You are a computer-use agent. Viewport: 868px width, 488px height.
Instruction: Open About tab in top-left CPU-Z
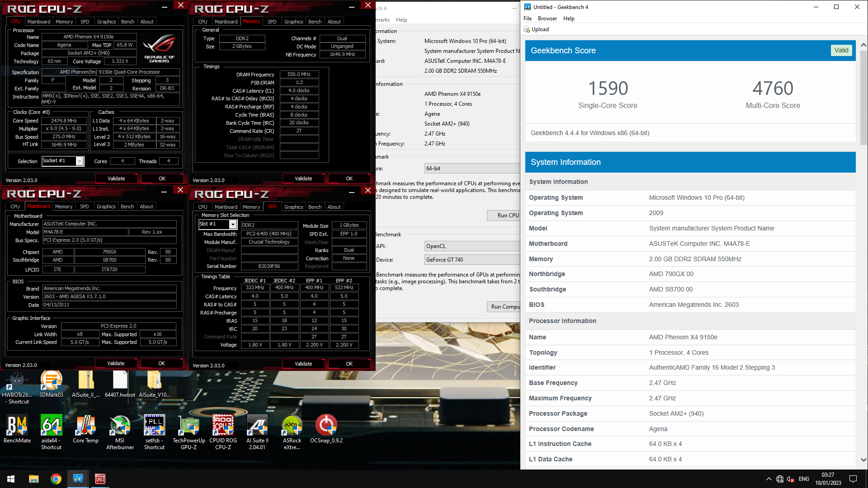click(x=147, y=22)
